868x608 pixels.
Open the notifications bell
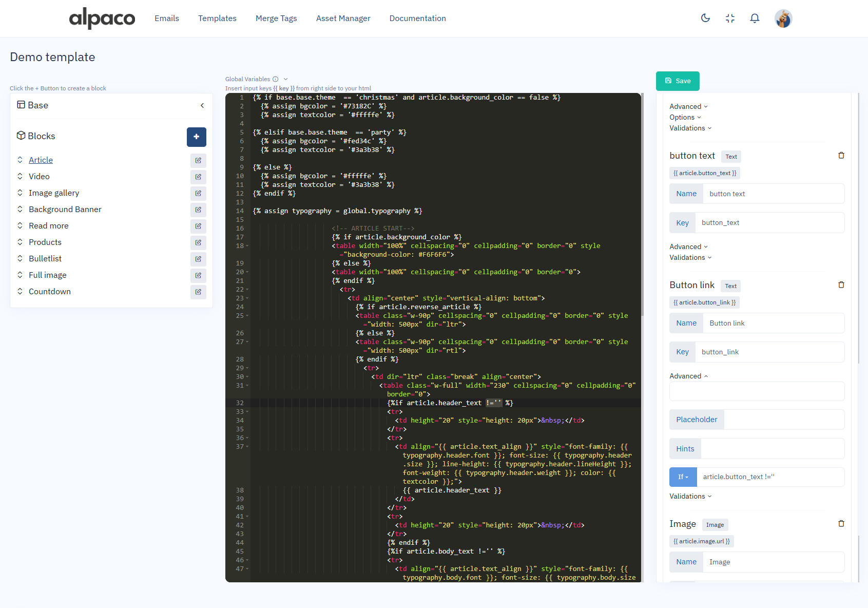[755, 18]
